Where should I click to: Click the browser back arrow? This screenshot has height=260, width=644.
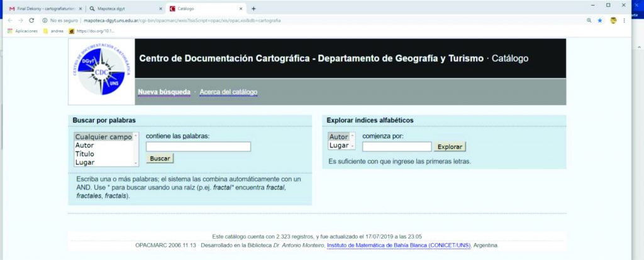tap(10, 20)
